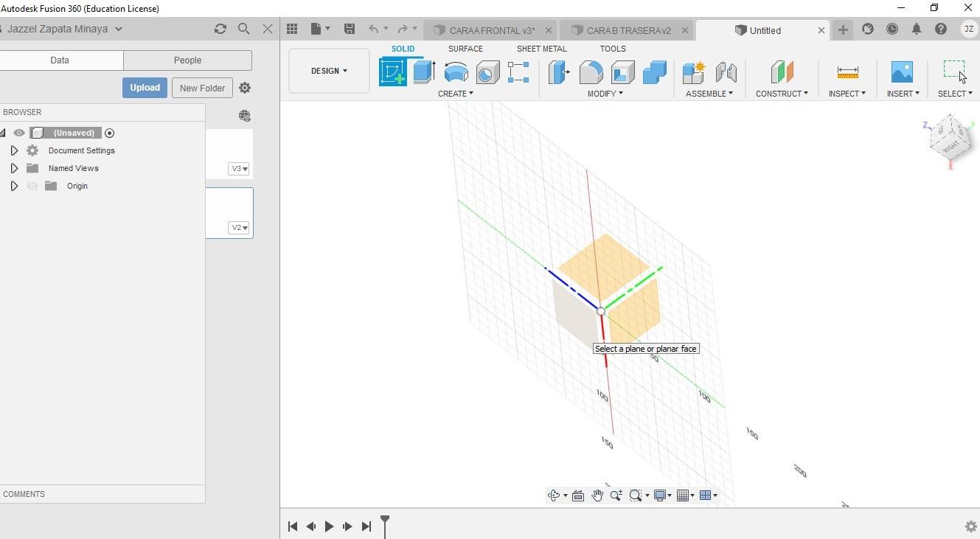Select the Rectangular Pattern tool

[518, 72]
